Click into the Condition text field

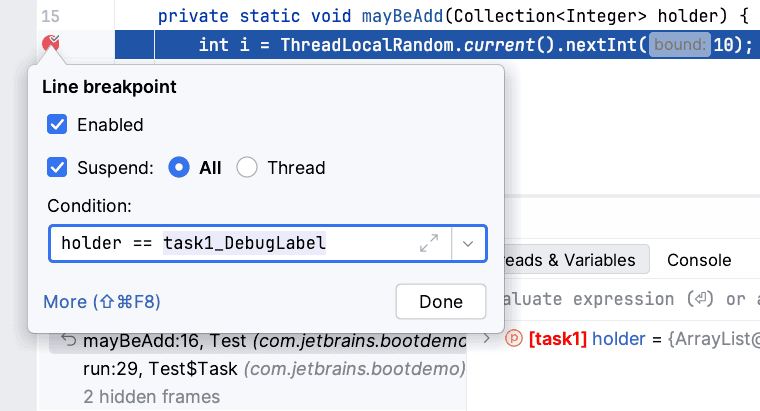click(230, 243)
